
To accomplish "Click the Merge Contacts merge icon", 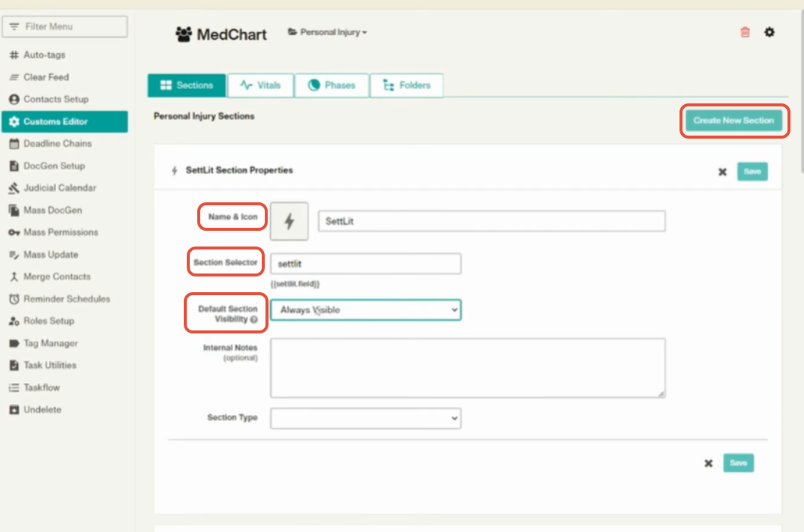I will [x=13, y=276].
